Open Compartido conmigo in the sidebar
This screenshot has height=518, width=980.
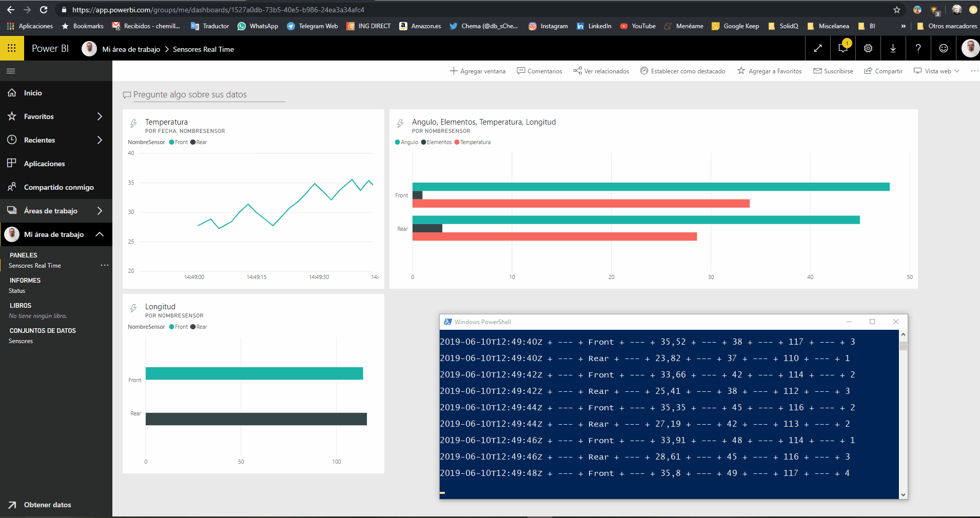[58, 187]
